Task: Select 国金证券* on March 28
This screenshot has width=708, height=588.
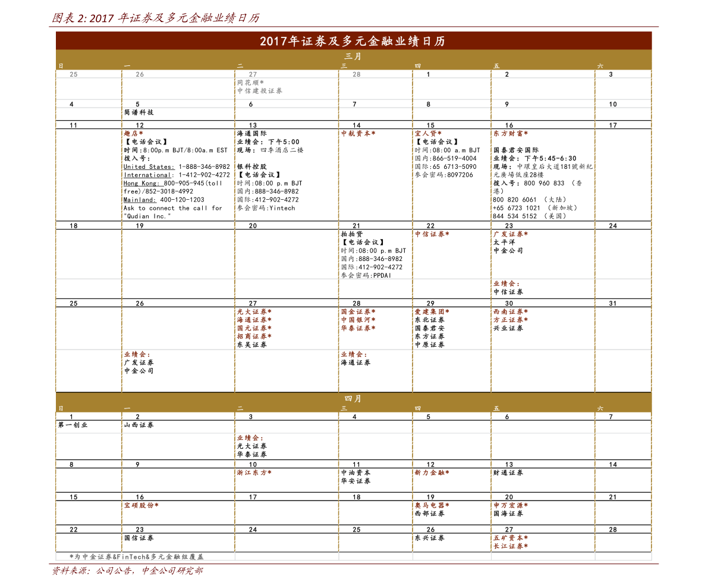Action: (358, 312)
